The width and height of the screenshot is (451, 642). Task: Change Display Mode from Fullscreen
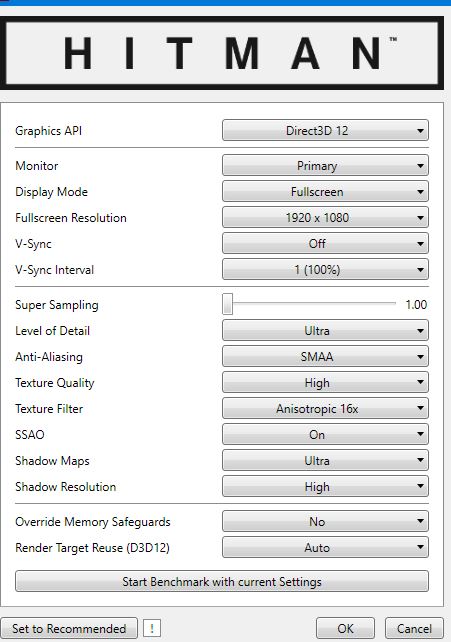[x=325, y=192]
